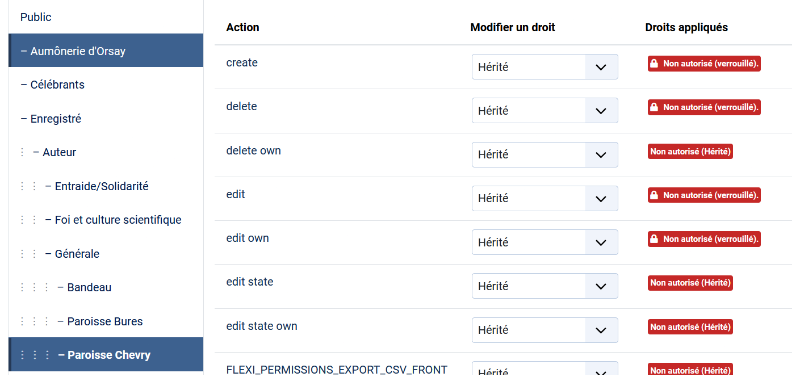
Task: Open the delete permission dropdown
Action: [x=545, y=111]
